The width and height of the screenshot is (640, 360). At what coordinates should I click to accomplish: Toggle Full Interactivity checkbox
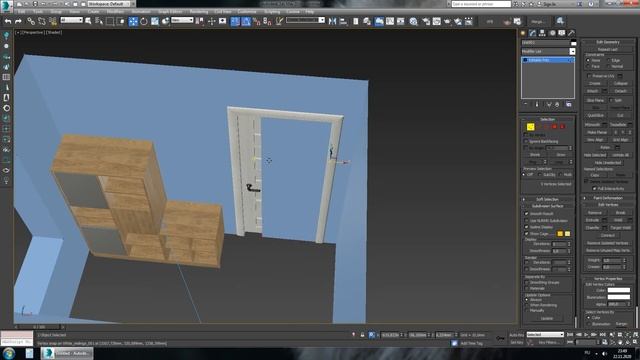point(594,189)
